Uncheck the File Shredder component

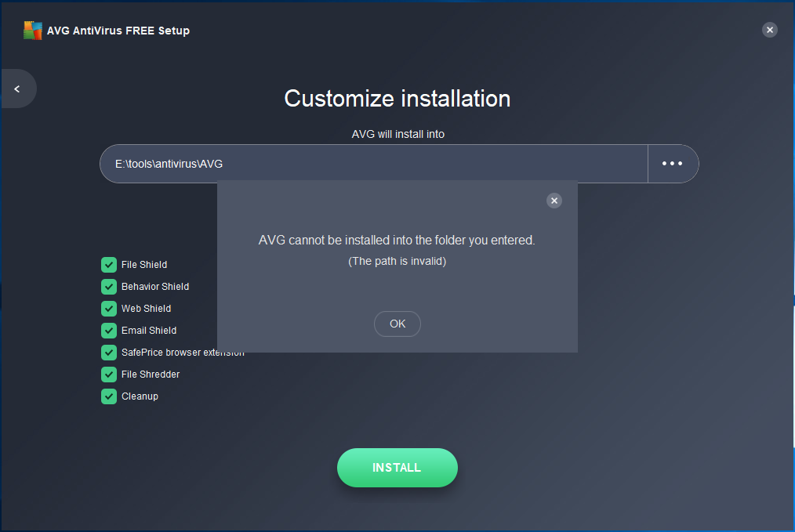pyautogui.click(x=109, y=375)
